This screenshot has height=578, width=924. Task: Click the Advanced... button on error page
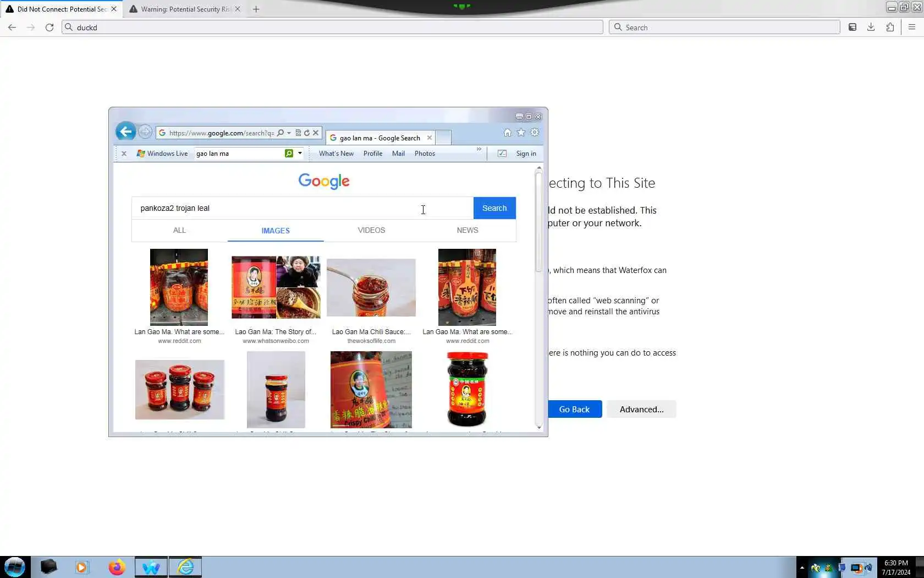[x=641, y=409]
